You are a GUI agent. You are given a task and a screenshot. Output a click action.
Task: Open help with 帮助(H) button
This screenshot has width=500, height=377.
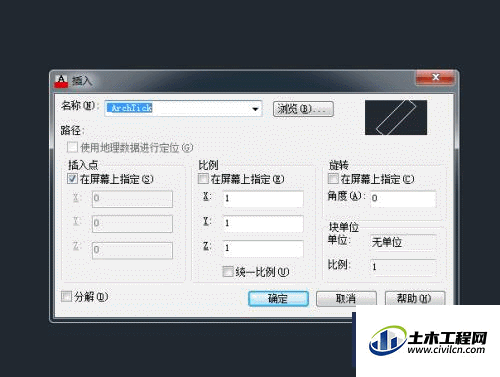coord(415,298)
